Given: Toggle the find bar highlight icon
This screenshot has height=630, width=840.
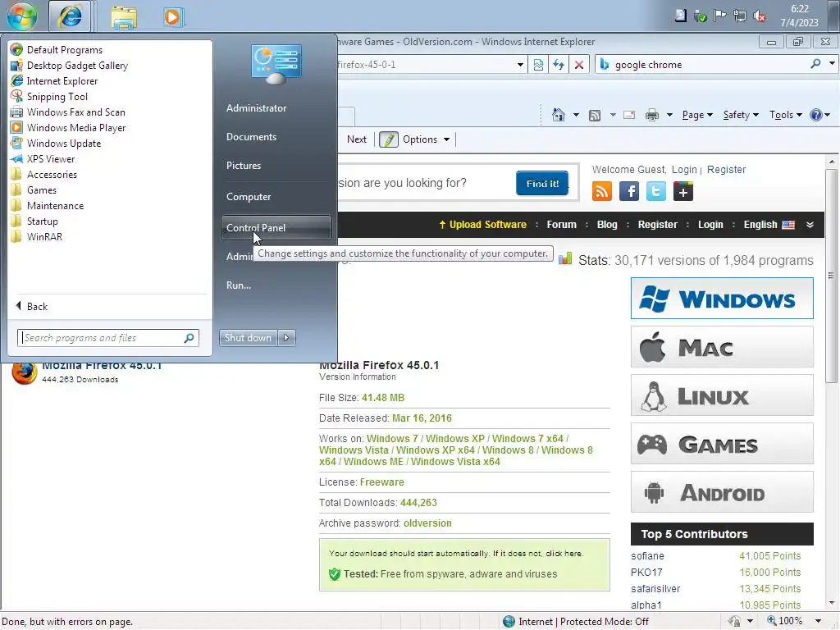Looking at the screenshot, I should coord(389,139).
